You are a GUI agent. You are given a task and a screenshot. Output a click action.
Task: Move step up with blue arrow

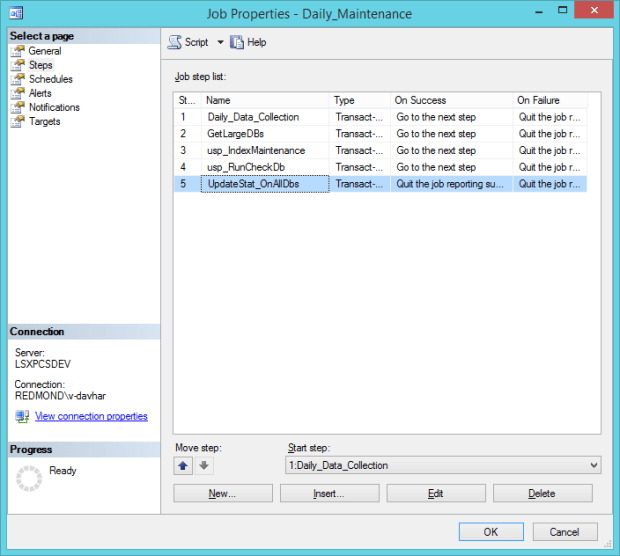[x=183, y=465]
